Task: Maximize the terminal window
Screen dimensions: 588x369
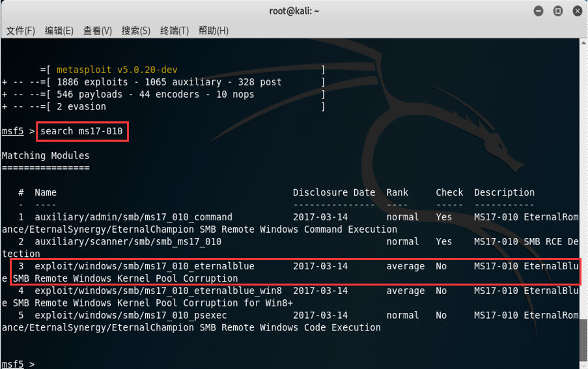Action: 558,11
